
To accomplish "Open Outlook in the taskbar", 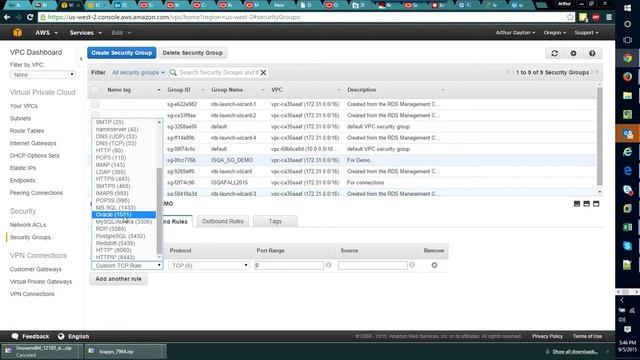I will click(627, 133).
